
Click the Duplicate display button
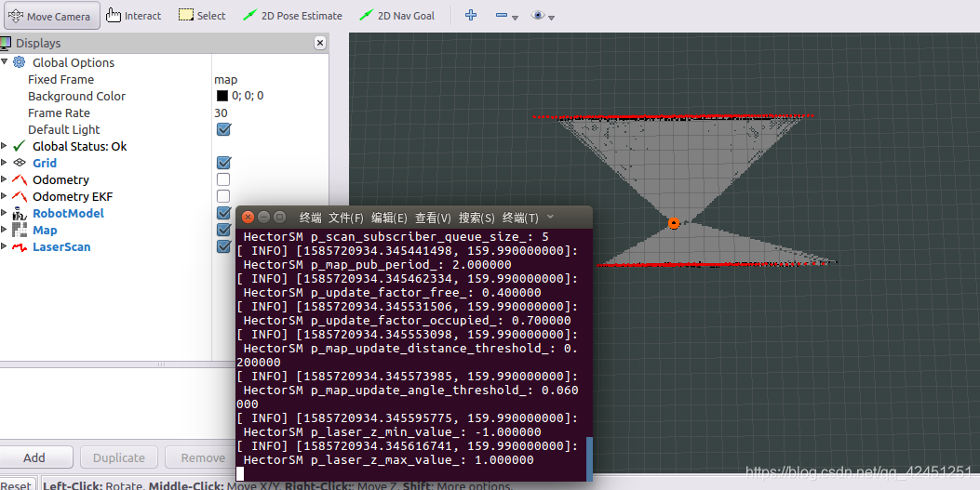tap(119, 457)
